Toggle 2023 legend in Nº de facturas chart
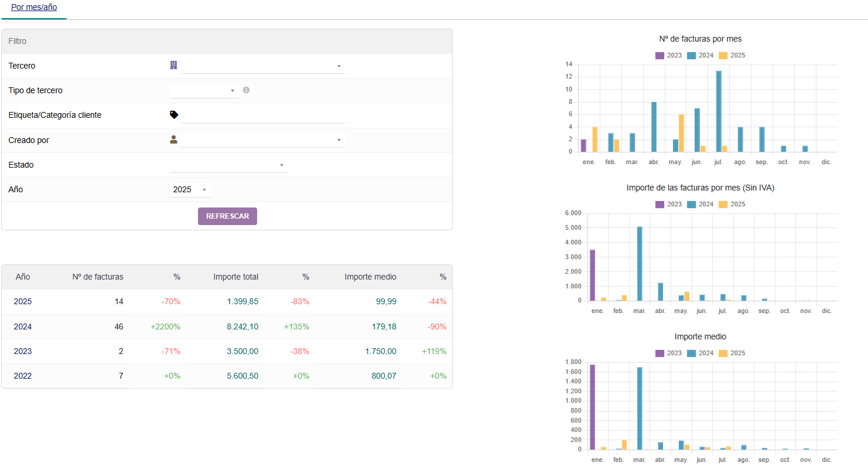Viewport: 868px width, 466px height. [x=668, y=56]
